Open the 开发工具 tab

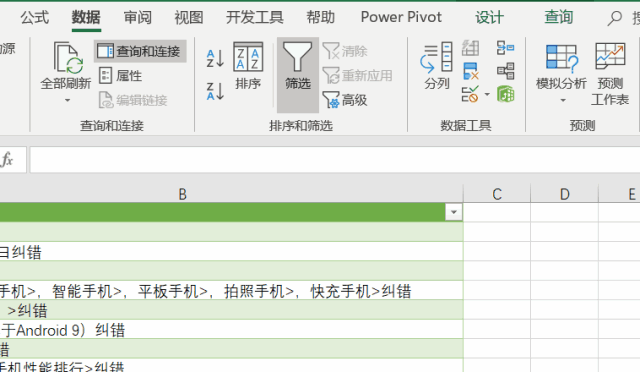255,18
